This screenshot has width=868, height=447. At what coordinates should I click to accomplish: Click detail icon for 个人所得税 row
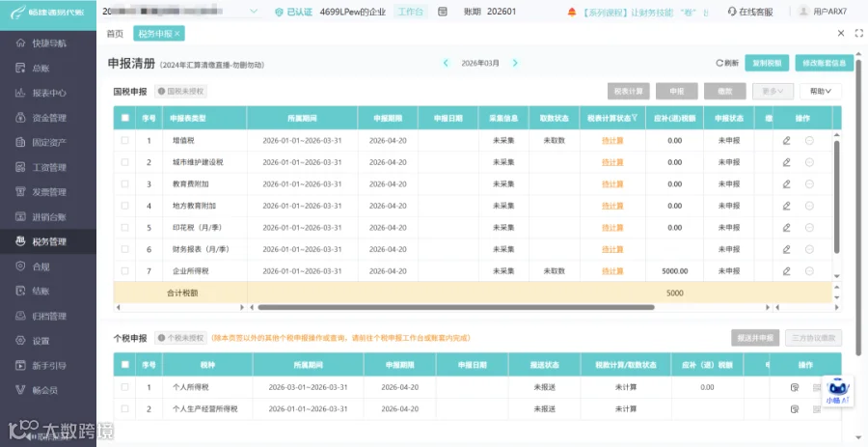tap(795, 387)
